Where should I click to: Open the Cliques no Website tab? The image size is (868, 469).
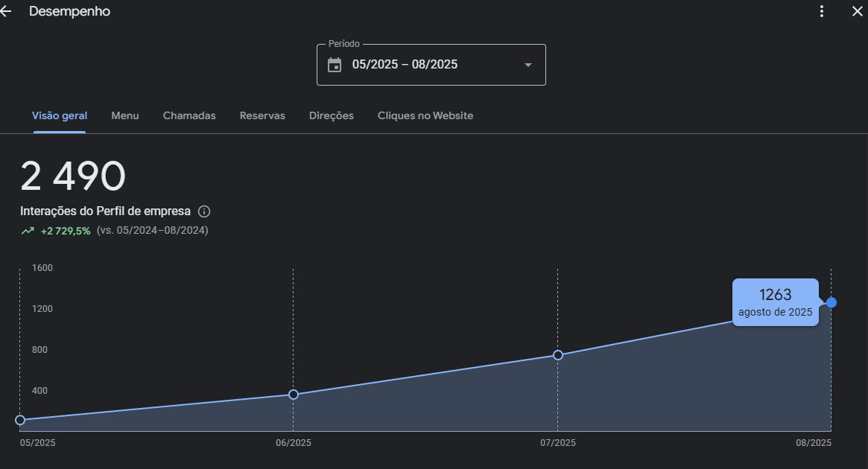tap(425, 115)
